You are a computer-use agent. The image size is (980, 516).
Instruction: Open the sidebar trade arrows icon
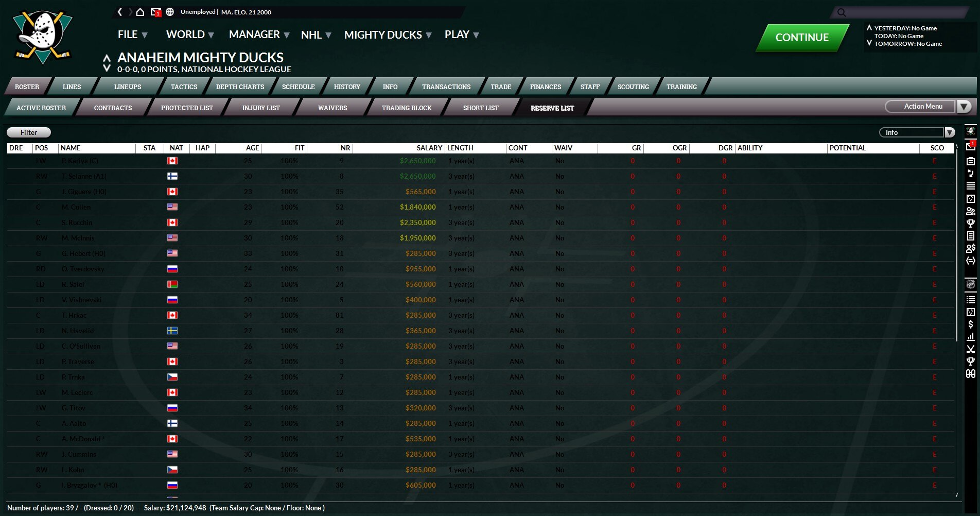point(971,261)
